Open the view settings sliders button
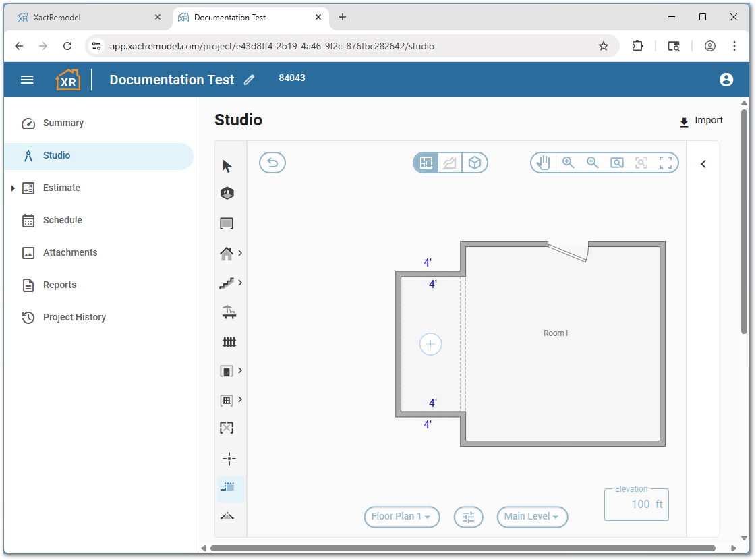Image resolution: width=756 pixels, height=560 pixels. (x=468, y=517)
